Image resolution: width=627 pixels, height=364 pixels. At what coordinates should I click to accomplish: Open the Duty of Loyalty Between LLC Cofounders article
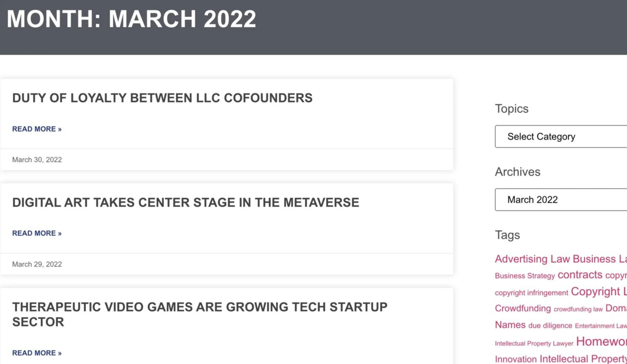(x=162, y=98)
